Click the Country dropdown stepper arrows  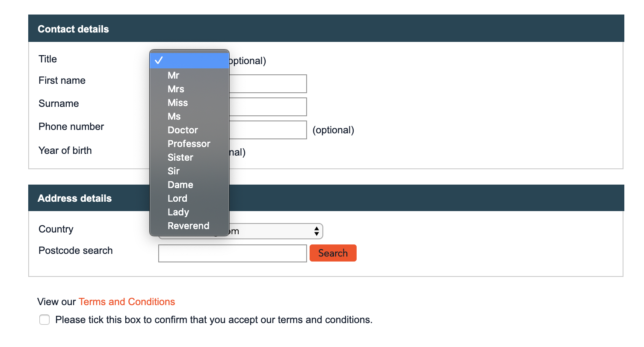coord(317,231)
